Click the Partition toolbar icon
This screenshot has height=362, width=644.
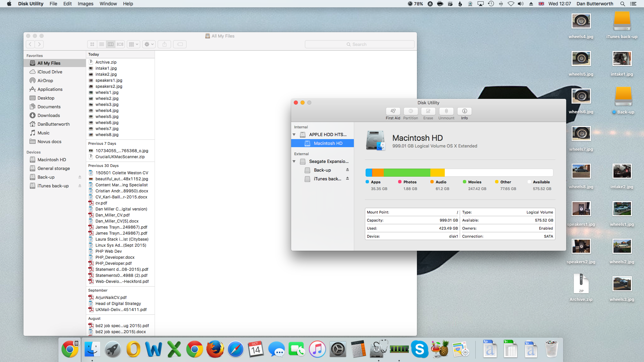[411, 111]
